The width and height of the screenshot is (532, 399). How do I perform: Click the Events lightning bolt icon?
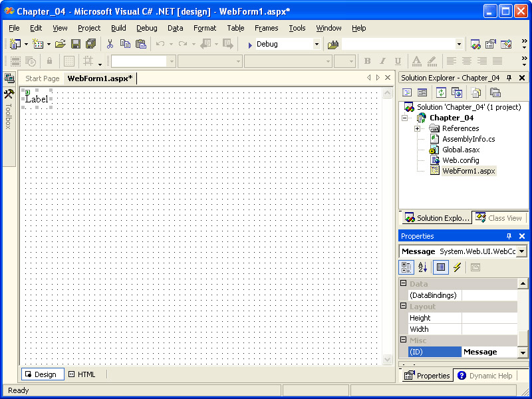click(457, 267)
